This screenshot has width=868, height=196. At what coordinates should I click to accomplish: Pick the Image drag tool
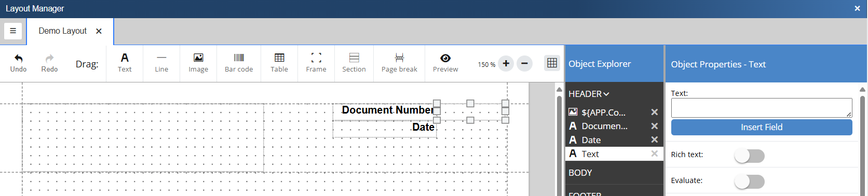click(198, 63)
